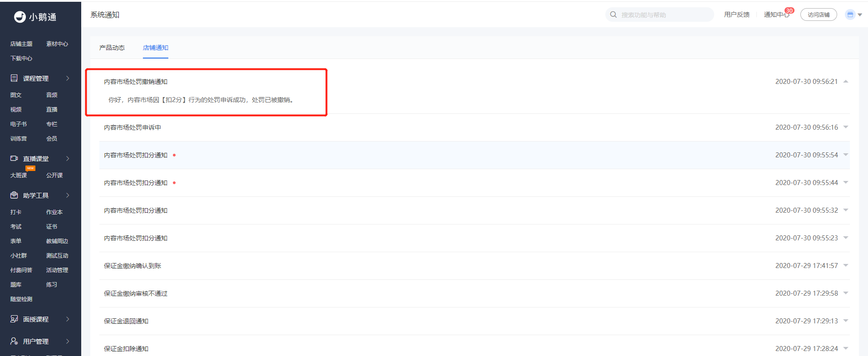
Task: Expand the 面授课程 chevron arrow
Action: click(68, 319)
